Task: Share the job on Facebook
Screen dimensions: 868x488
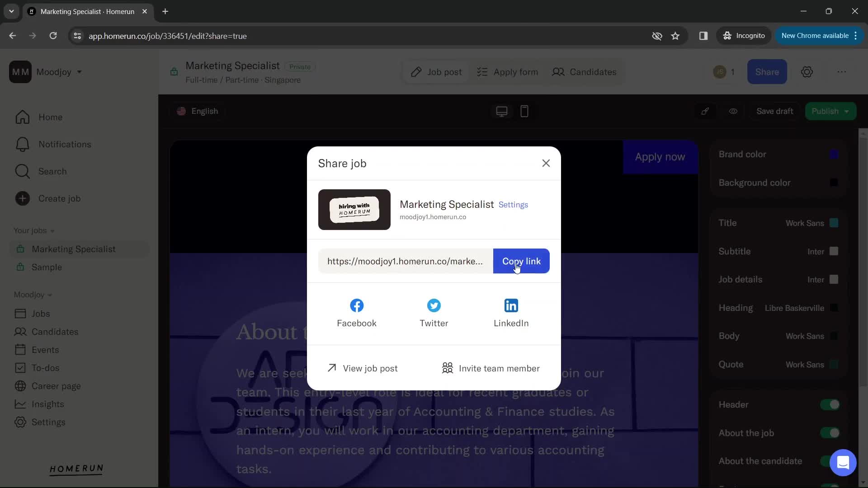Action: point(356,313)
